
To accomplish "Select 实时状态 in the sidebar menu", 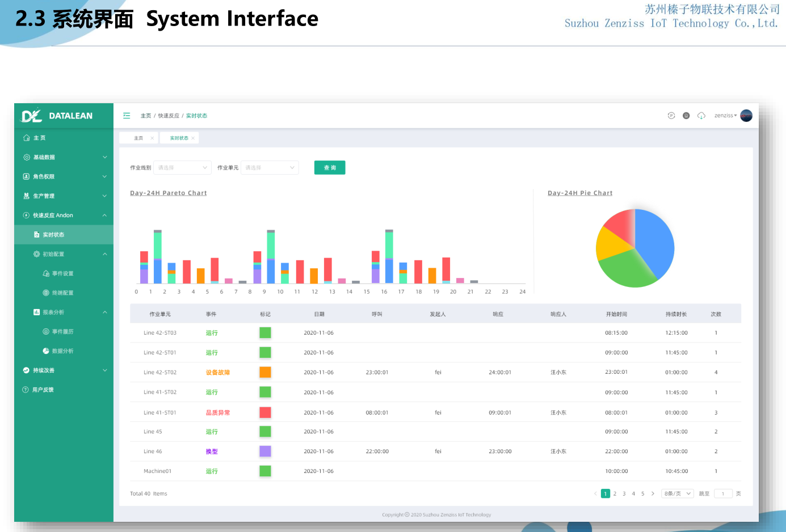I will tap(64, 234).
